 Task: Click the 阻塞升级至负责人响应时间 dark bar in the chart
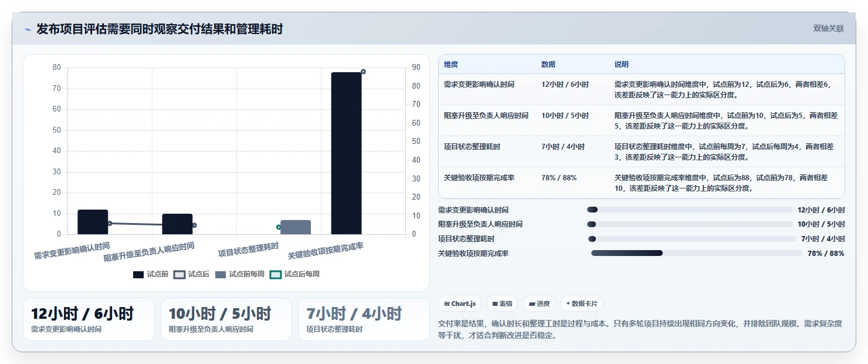(177, 224)
